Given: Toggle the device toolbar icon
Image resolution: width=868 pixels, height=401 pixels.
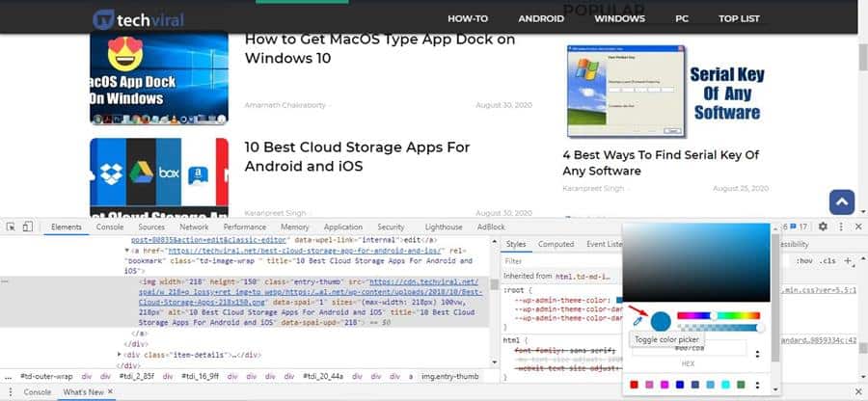Looking at the screenshot, I should coord(28,227).
